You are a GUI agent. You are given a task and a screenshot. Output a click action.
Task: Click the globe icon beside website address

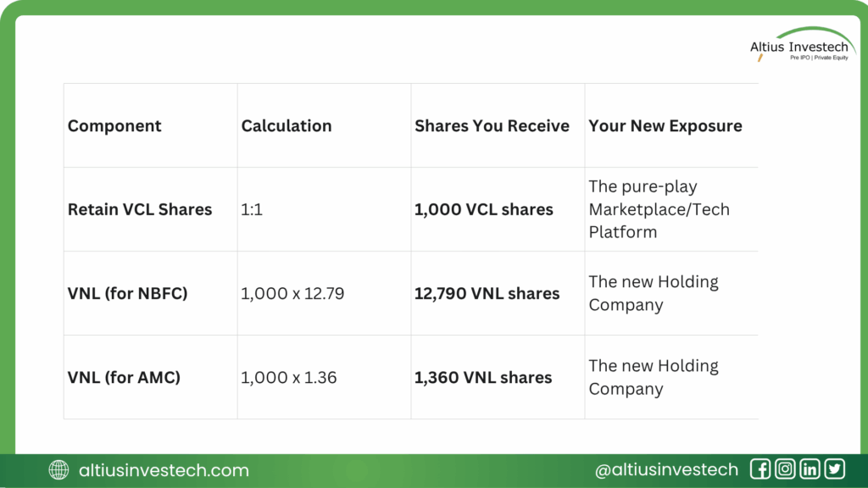click(x=58, y=470)
